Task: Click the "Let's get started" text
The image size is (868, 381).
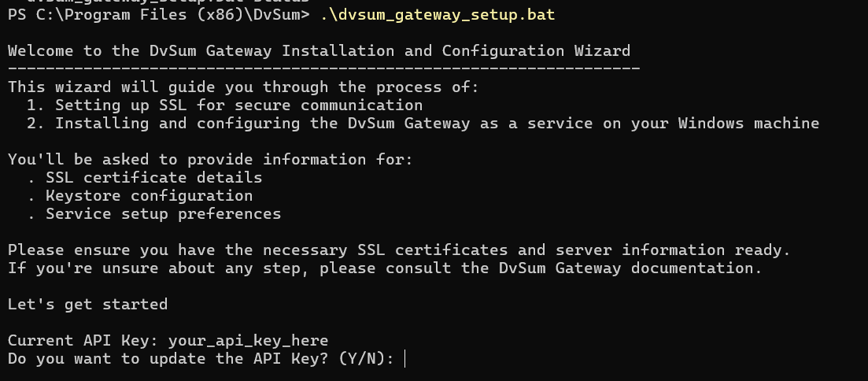Action: coord(87,305)
